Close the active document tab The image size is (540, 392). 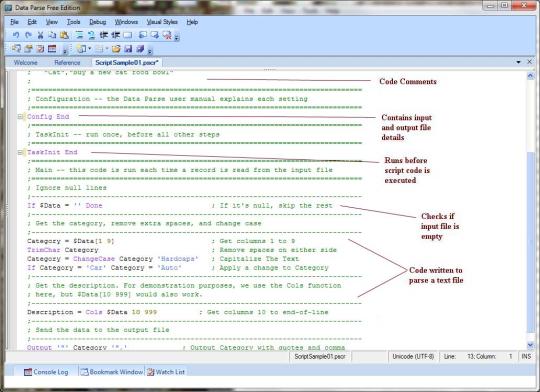click(530, 62)
